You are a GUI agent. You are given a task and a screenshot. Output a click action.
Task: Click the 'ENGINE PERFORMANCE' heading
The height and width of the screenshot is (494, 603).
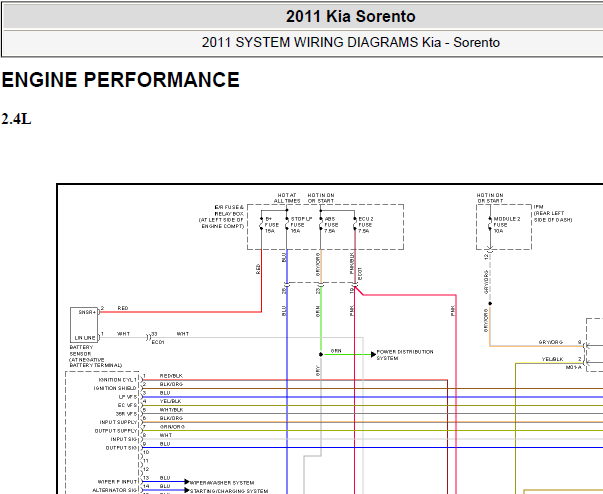120,80
